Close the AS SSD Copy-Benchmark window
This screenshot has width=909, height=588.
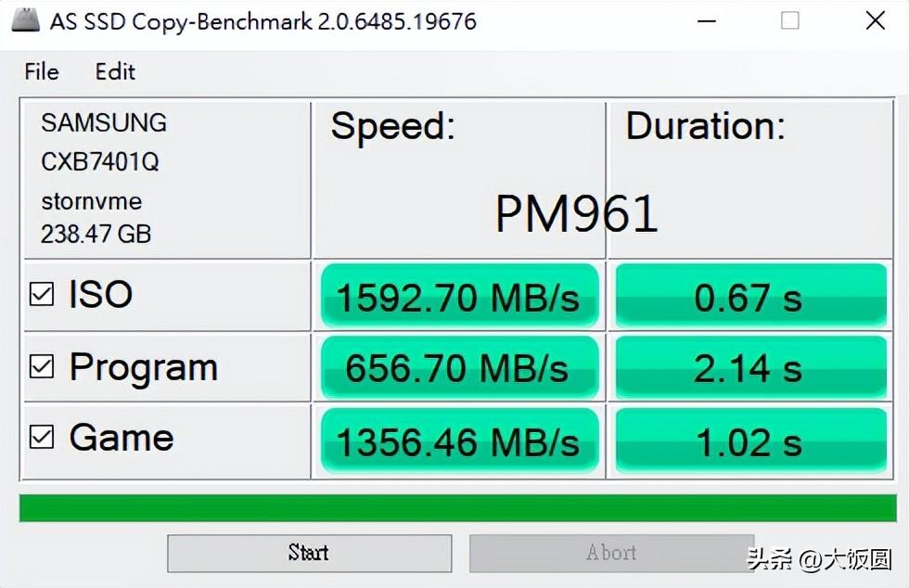click(875, 20)
